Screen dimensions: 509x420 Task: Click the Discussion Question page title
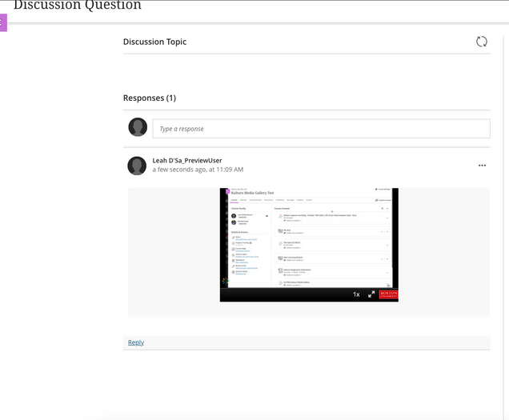pos(78,5)
